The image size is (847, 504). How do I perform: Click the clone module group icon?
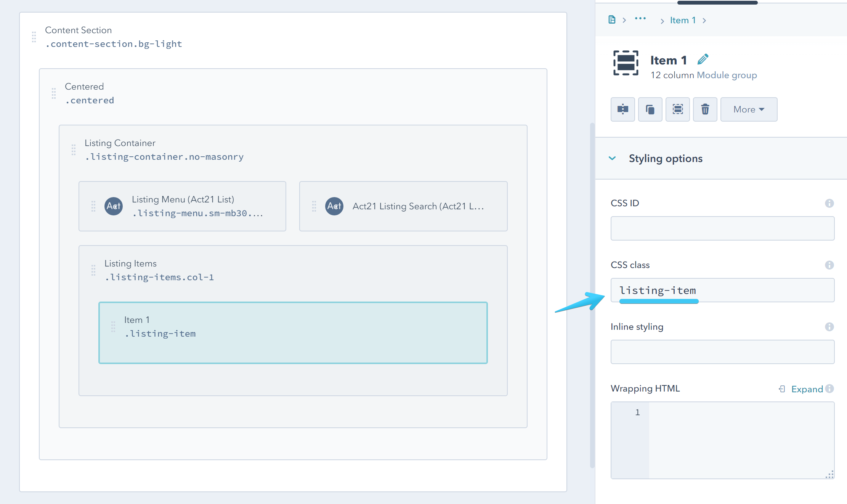650,109
